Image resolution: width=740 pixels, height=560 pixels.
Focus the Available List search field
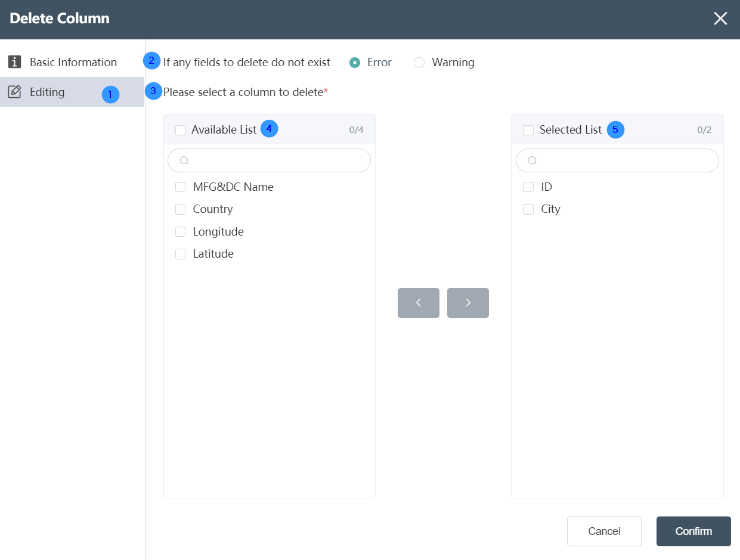tap(270, 160)
